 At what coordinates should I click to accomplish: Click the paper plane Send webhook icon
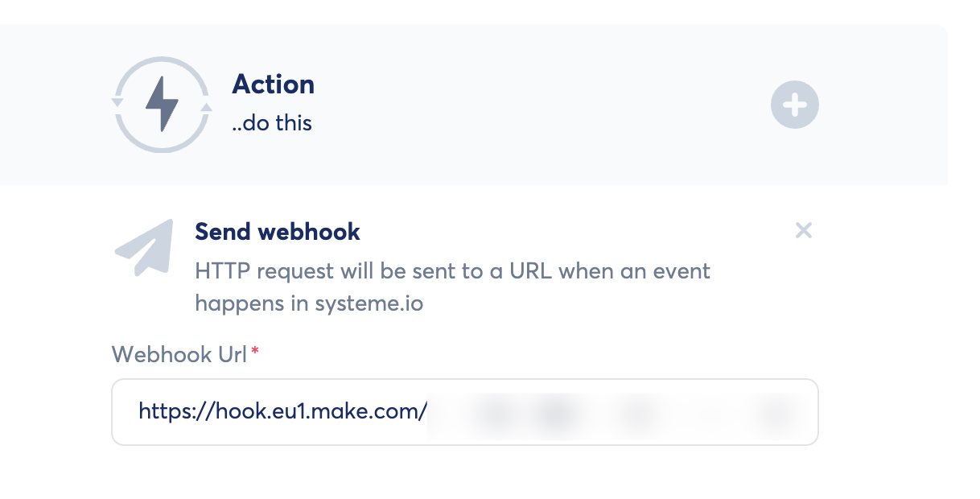(145, 249)
